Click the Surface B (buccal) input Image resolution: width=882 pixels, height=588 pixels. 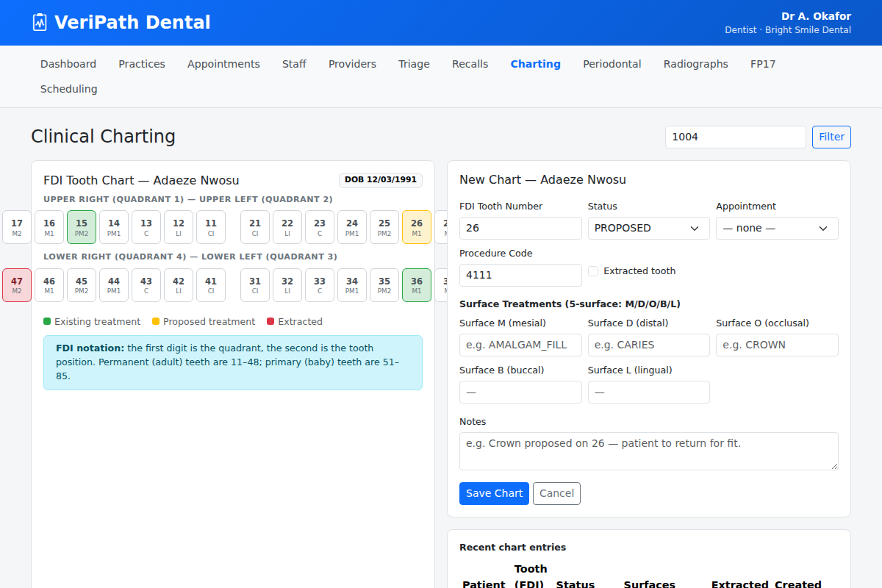(x=520, y=392)
